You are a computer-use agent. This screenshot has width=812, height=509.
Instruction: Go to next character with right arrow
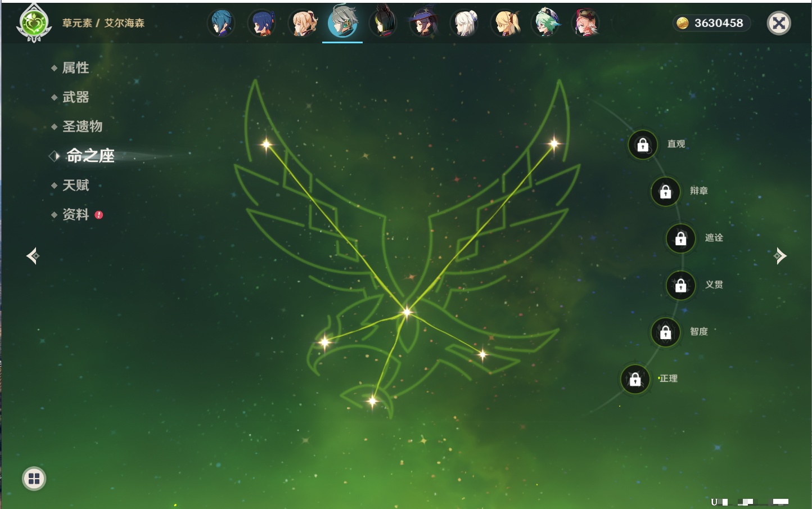coord(780,256)
